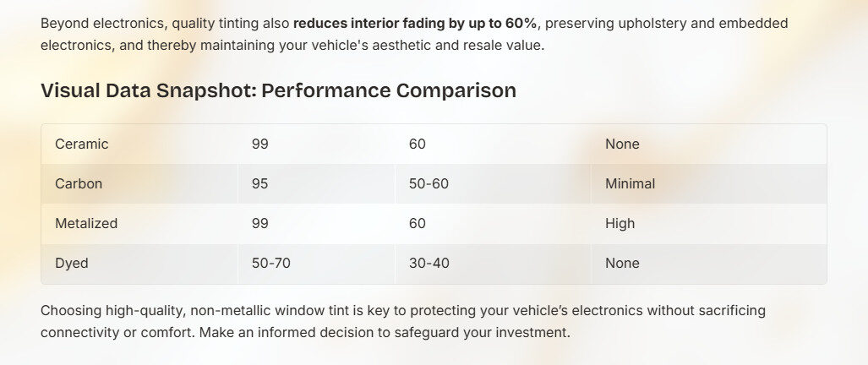Click the 60 value in the Metalized row
The image size is (868, 365).
418,224
